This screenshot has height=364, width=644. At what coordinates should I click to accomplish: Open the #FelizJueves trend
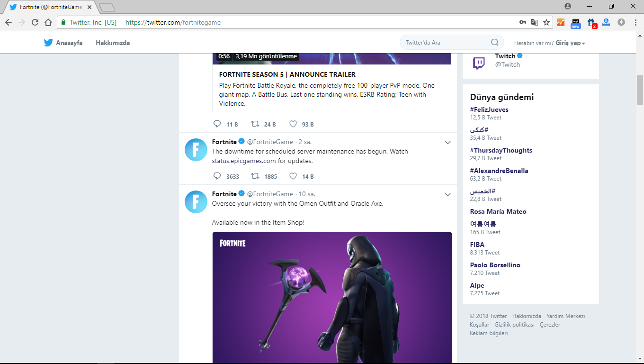[489, 109]
